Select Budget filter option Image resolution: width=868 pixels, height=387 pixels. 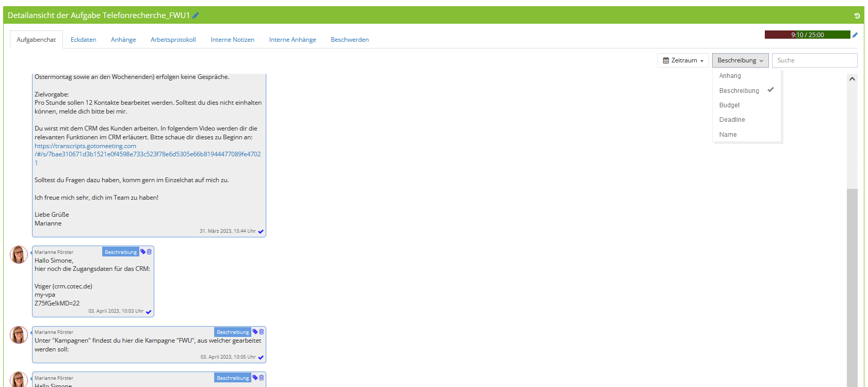coord(747,105)
